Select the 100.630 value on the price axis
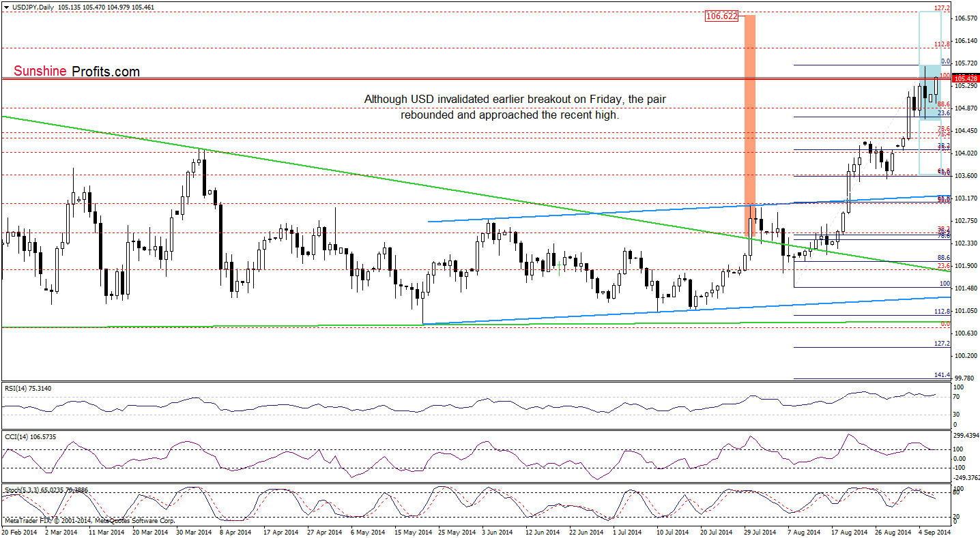Viewport: 980px width, 538px height. tap(965, 333)
